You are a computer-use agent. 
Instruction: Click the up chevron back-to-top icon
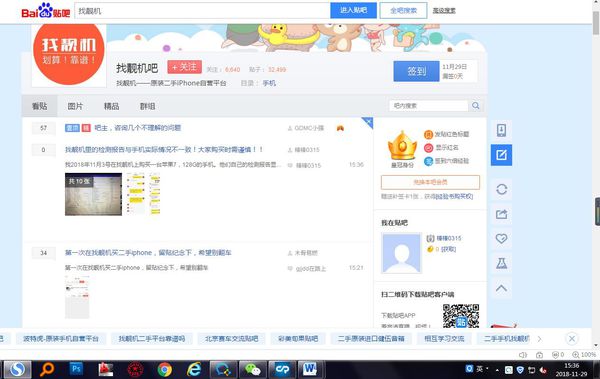tap(501, 288)
